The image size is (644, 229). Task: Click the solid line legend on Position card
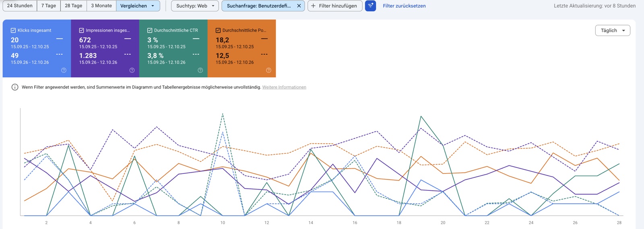click(264, 39)
